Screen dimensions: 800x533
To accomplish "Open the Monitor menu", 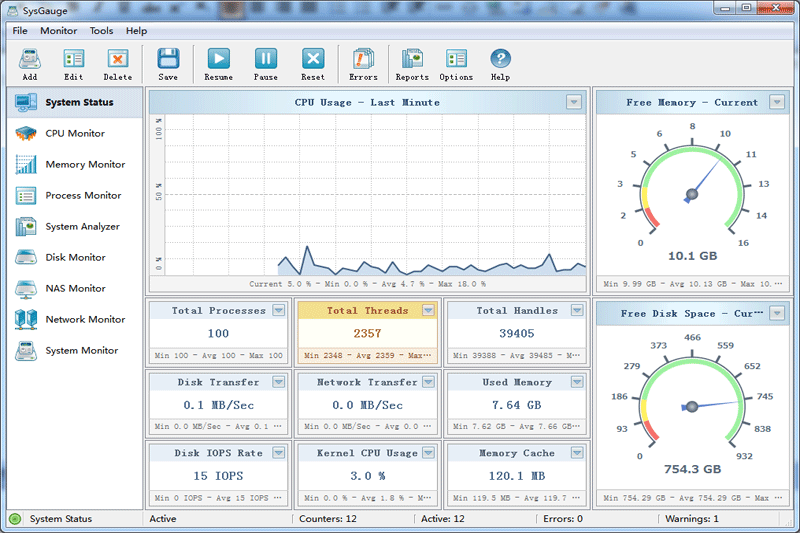I will [x=58, y=31].
